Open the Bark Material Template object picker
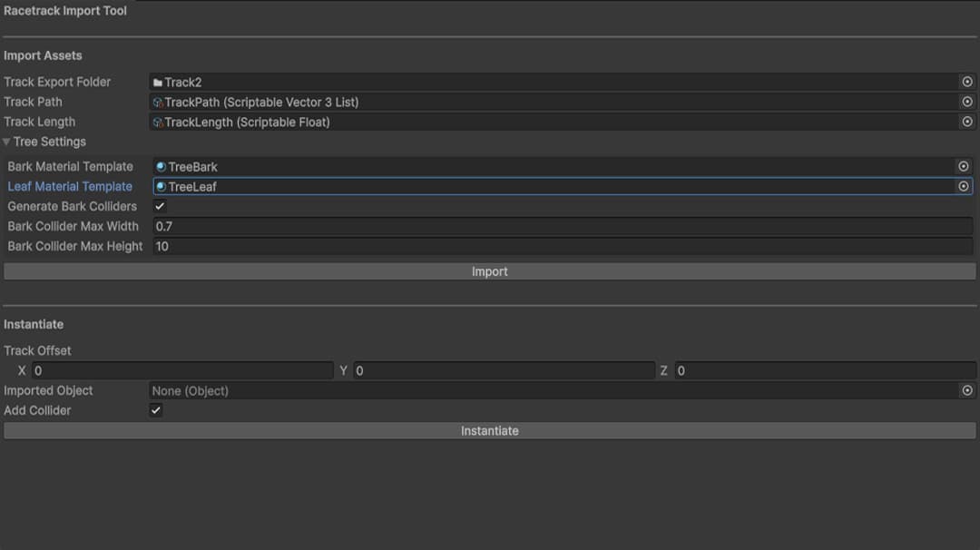The height and width of the screenshot is (550, 980). [x=964, y=166]
